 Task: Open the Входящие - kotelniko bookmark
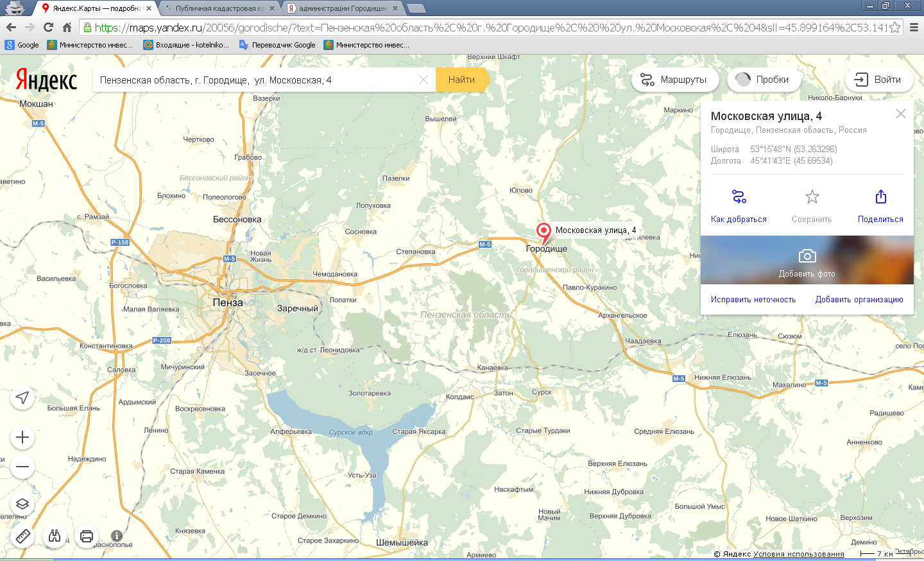[185, 45]
